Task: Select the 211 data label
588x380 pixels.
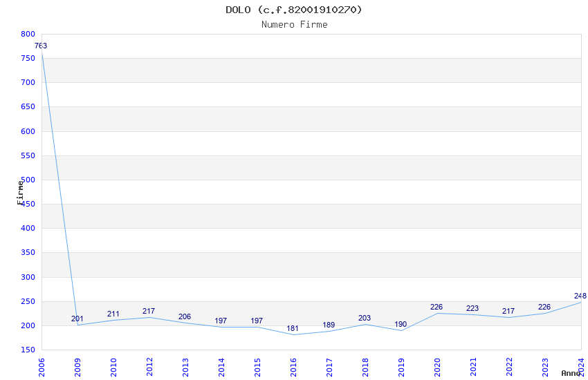Action: [113, 314]
